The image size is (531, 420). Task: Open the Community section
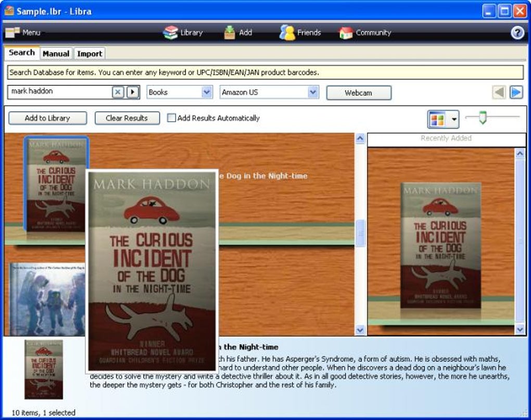(x=365, y=32)
